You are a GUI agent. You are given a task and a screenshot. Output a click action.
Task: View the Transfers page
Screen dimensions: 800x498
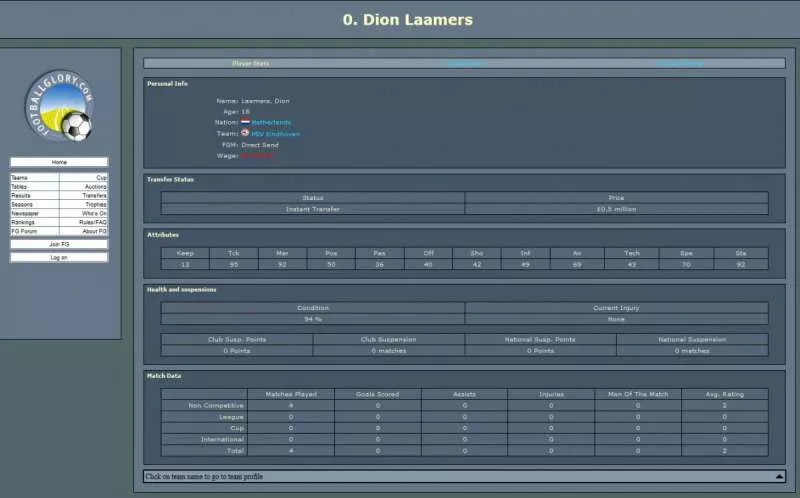pyautogui.click(x=94, y=195)
